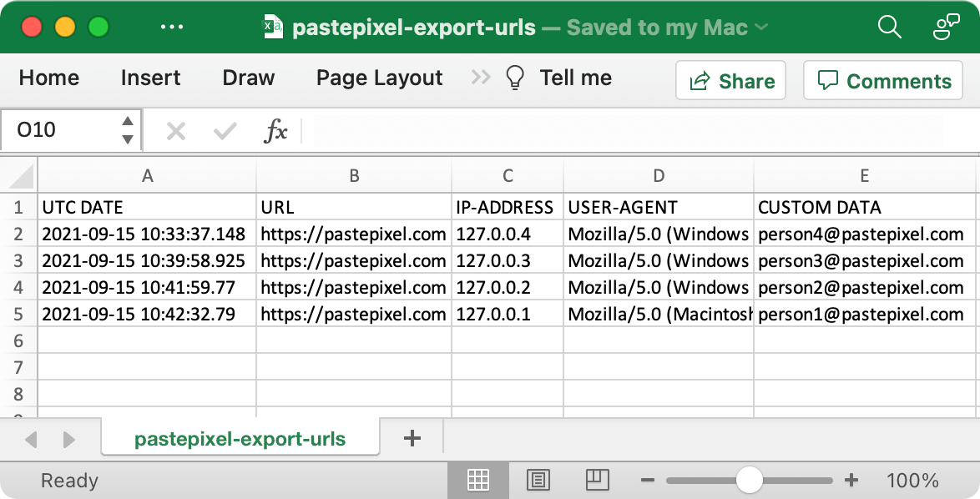This screenshot has height=499, width=980.
Task: Select row 1 header
Action: point(18,207)
